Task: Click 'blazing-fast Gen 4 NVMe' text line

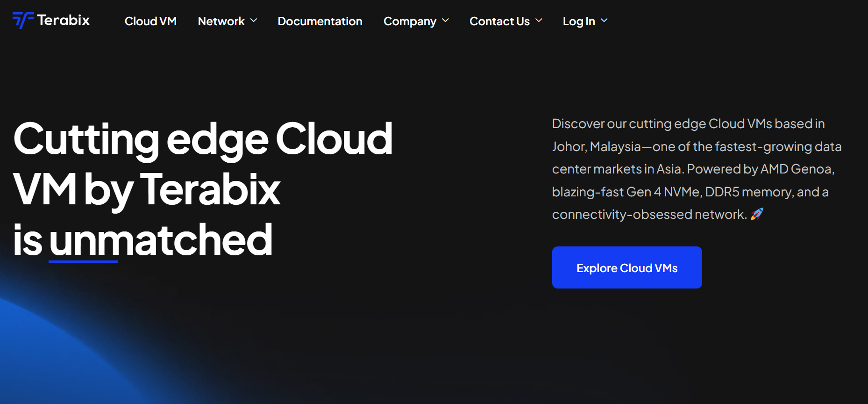Action: [x=626, y=192]
